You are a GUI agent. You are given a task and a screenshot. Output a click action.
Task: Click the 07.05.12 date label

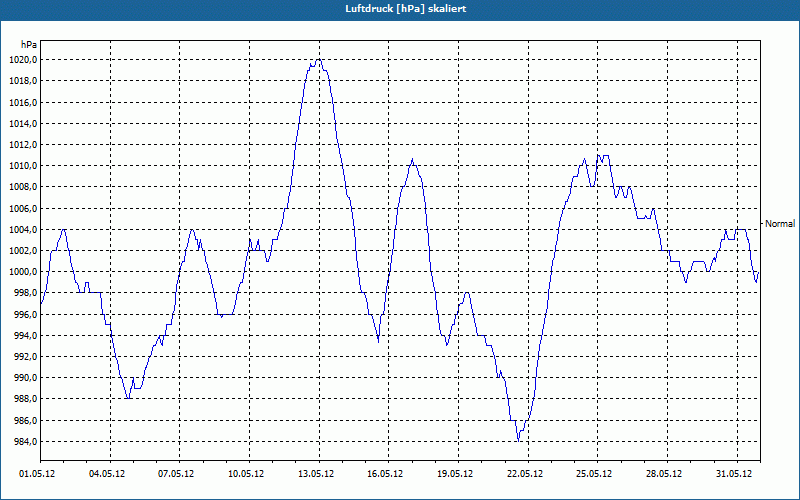click(x=176, y=474)
